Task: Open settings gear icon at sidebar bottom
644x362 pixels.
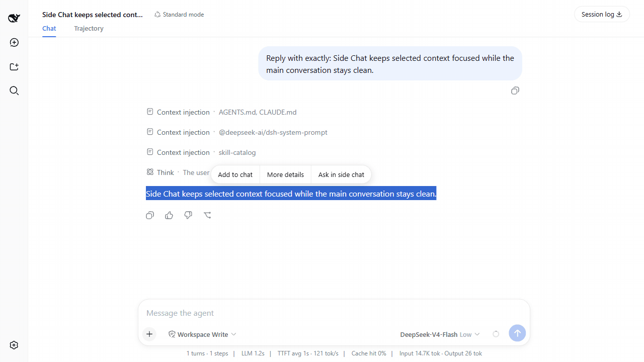Action: 14,345
